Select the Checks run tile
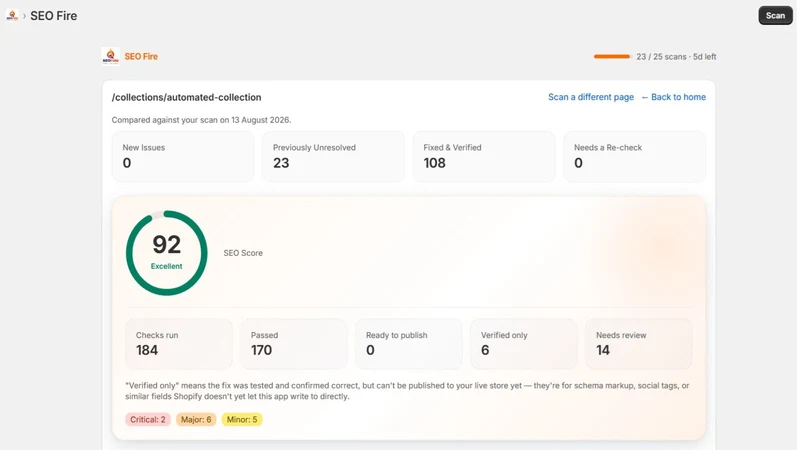The height and width of the screenshot is (450, 800). click(x=179, y=344)
